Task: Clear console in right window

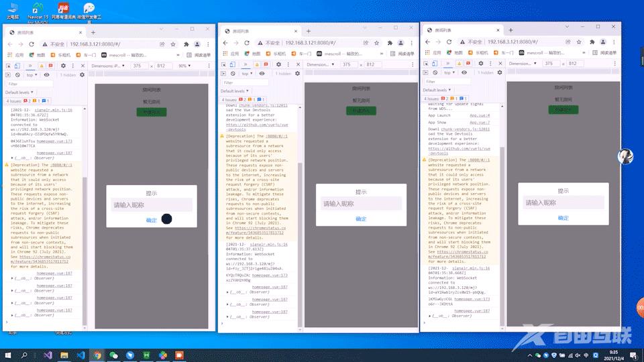Action: [x=435, y=72]
